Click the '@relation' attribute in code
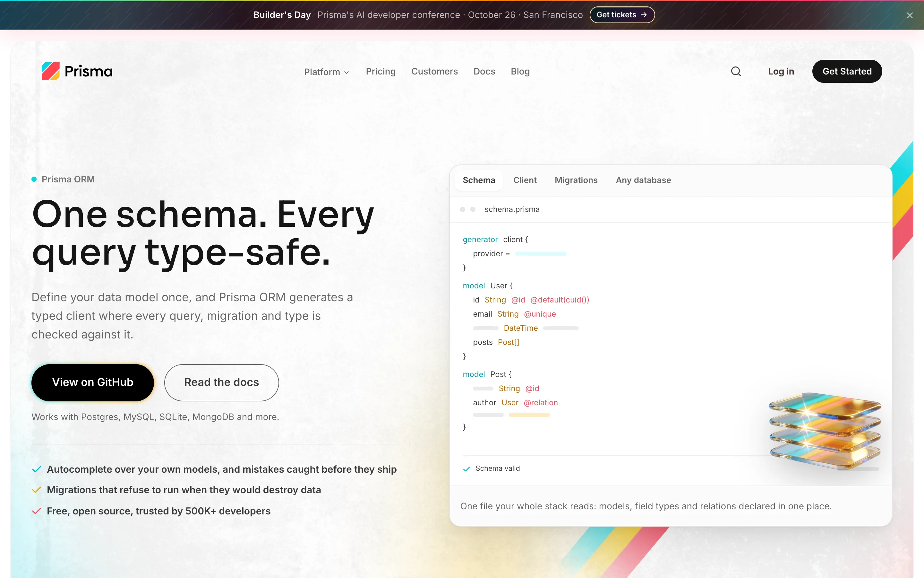This screenshot has height=578, width=924. point(541,403)
